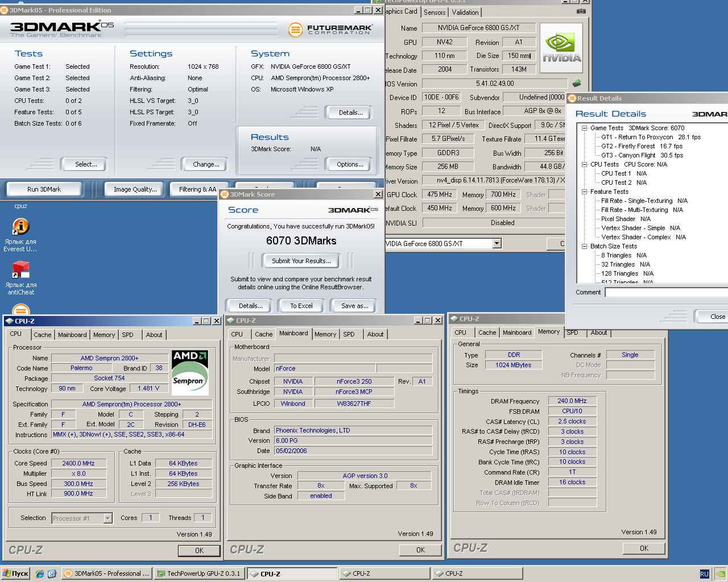Open About tab in the Motherboard CPU-Z window
The image size is (728, 582).
375,335
